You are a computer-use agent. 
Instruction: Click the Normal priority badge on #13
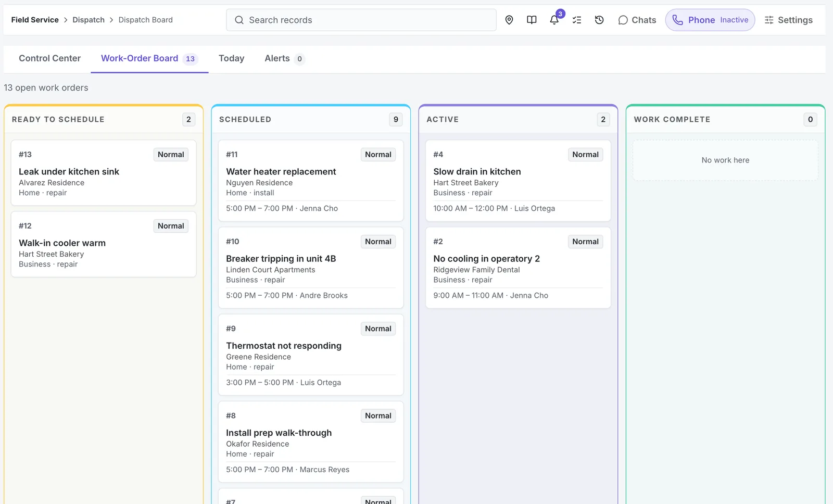171,155
